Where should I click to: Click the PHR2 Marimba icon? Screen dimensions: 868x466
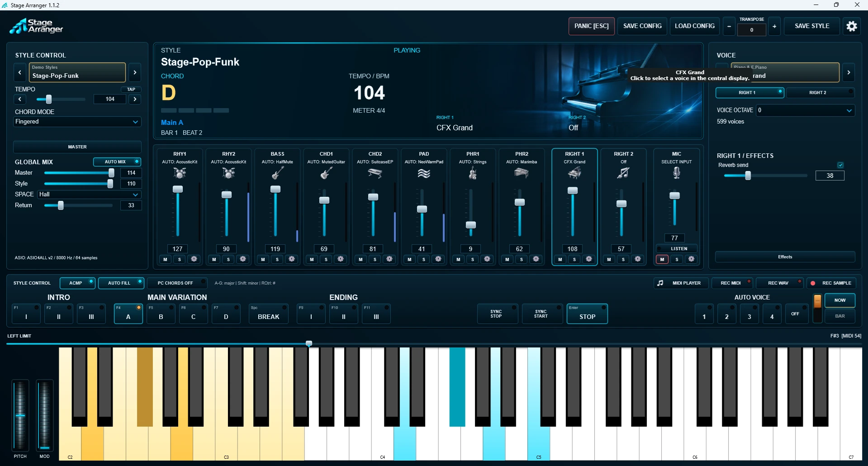[522, 173]
